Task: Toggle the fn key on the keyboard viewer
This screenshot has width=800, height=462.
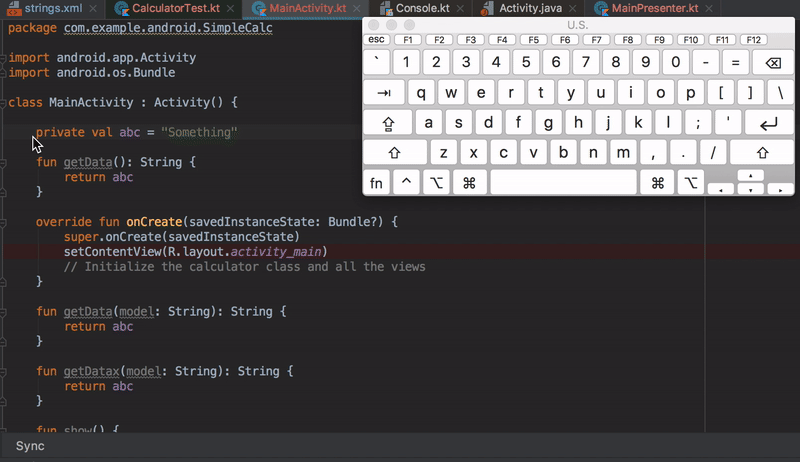Action: pyautogui.click(x=377, y=183)
